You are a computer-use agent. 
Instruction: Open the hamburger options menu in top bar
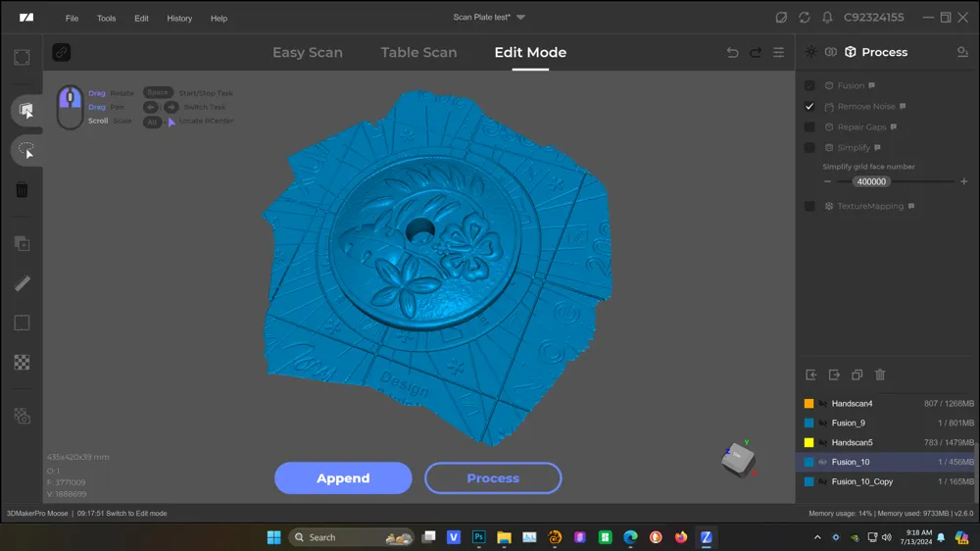tap(779, 53)
